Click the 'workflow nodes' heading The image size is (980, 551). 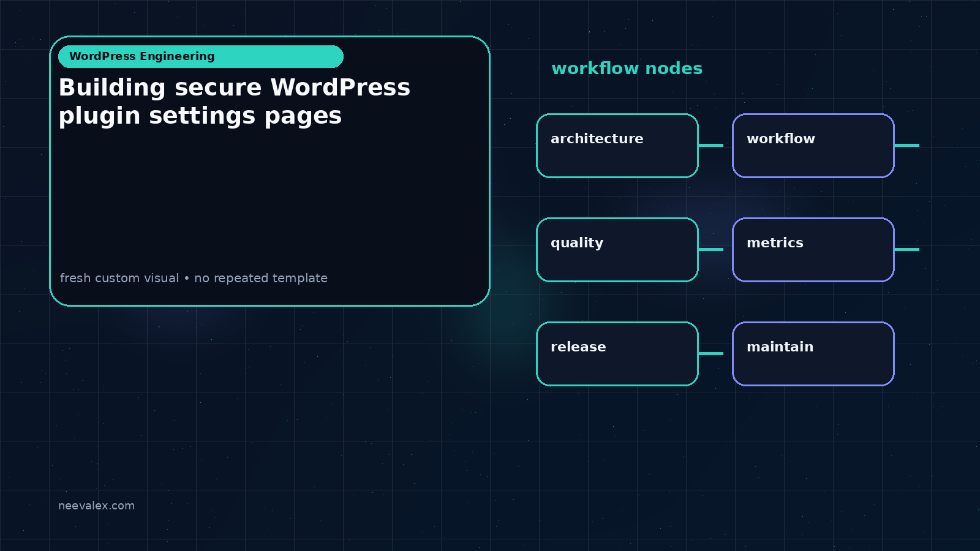tap(627, 69)
